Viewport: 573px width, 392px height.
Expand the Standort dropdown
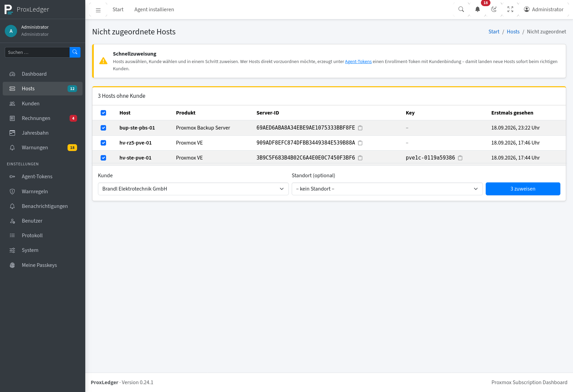tap(387, 189)
